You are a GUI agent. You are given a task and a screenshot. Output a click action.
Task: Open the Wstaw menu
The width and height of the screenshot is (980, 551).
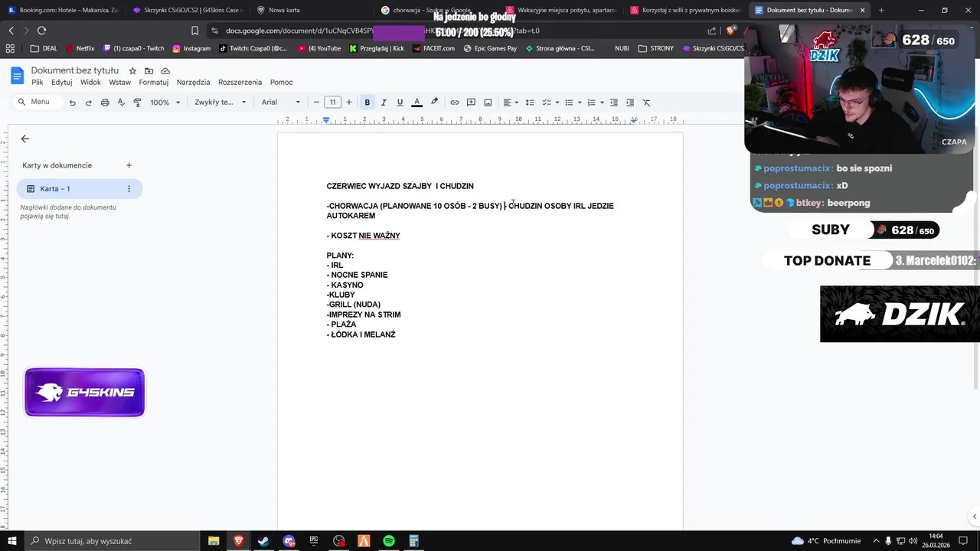click(119, 83)
